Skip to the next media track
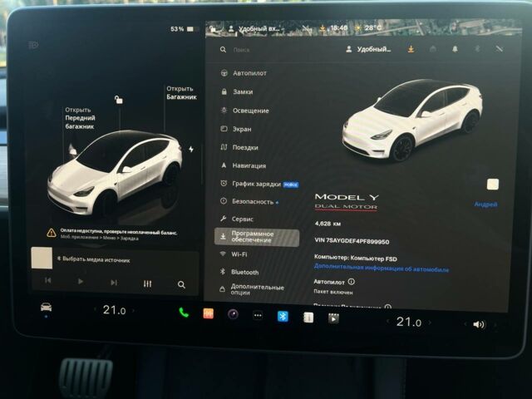Viewport: 532px width, 399px height. pyautogui.click(x=114, y=283)
